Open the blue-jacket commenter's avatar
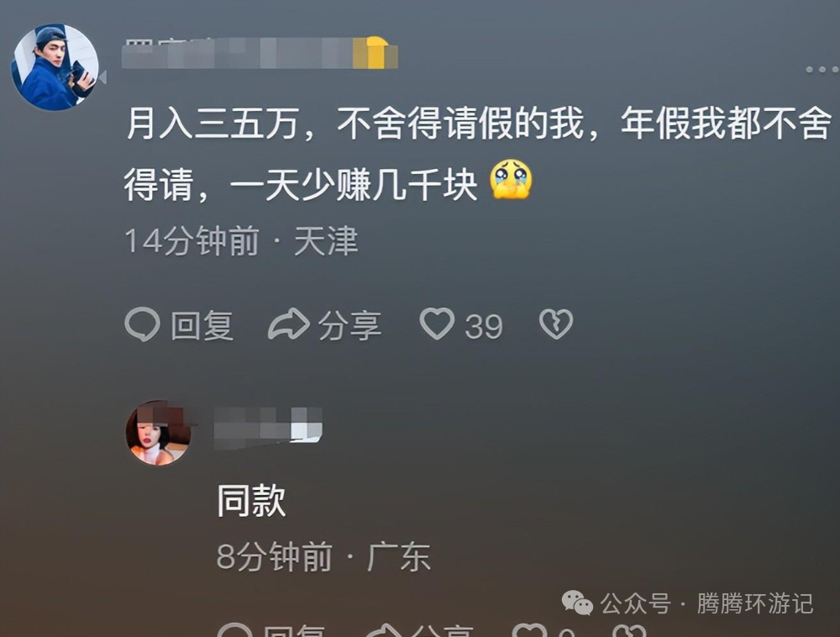Image resolution: width=840 pixels, height=637 pixels. click(55, 67)
